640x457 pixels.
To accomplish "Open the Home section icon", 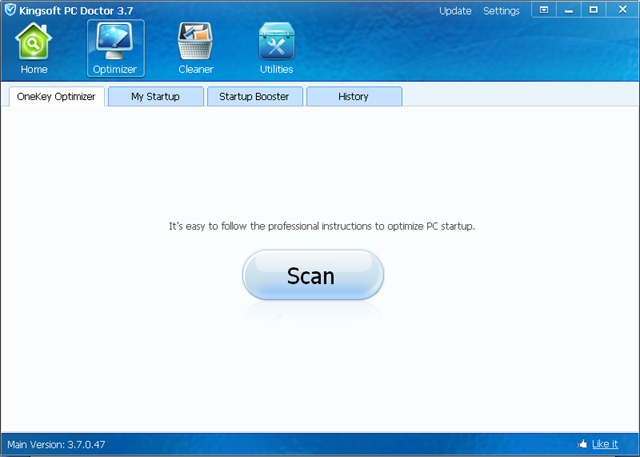I will coord(34,42).
